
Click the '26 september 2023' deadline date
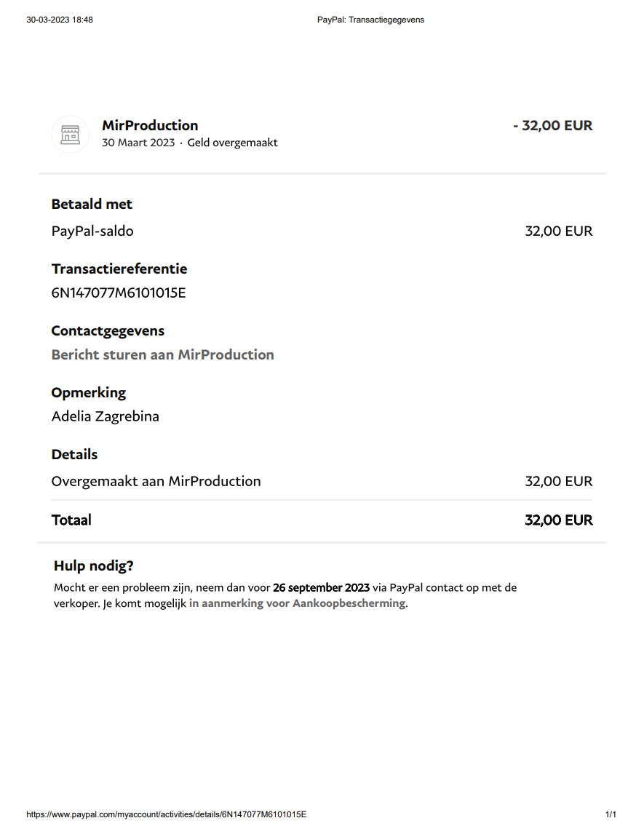point(321,587)
